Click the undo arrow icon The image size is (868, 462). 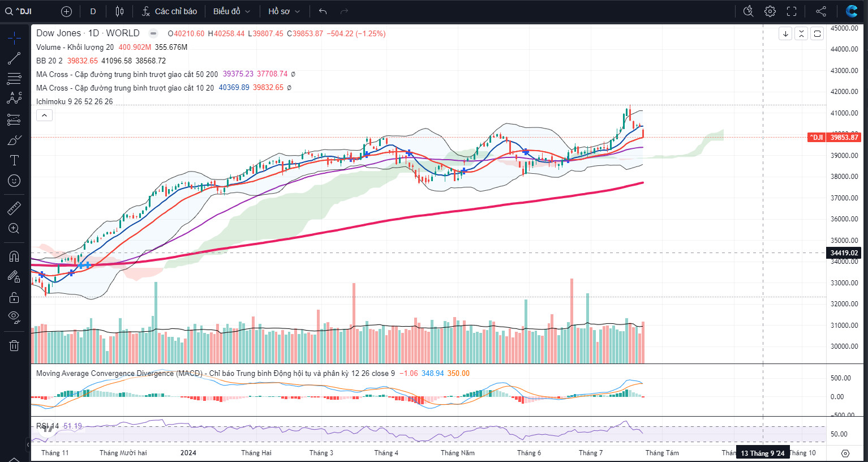point(323,11)
